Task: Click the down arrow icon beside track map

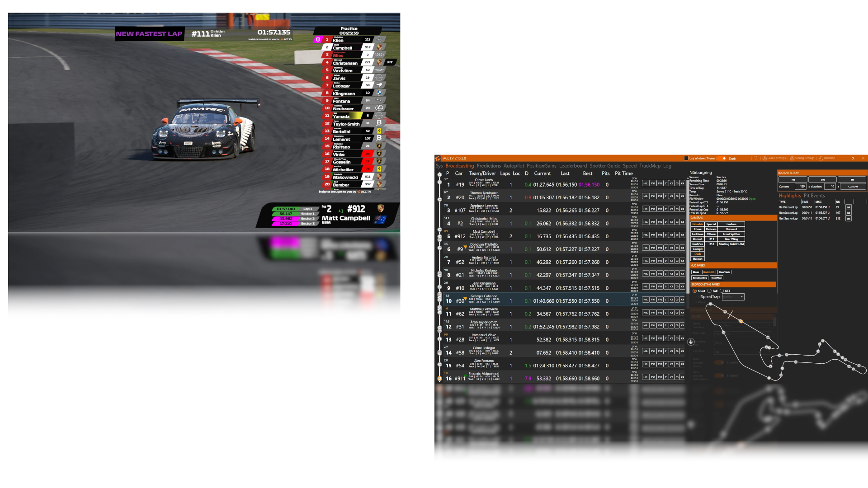Action: click(x=691, y=342)
